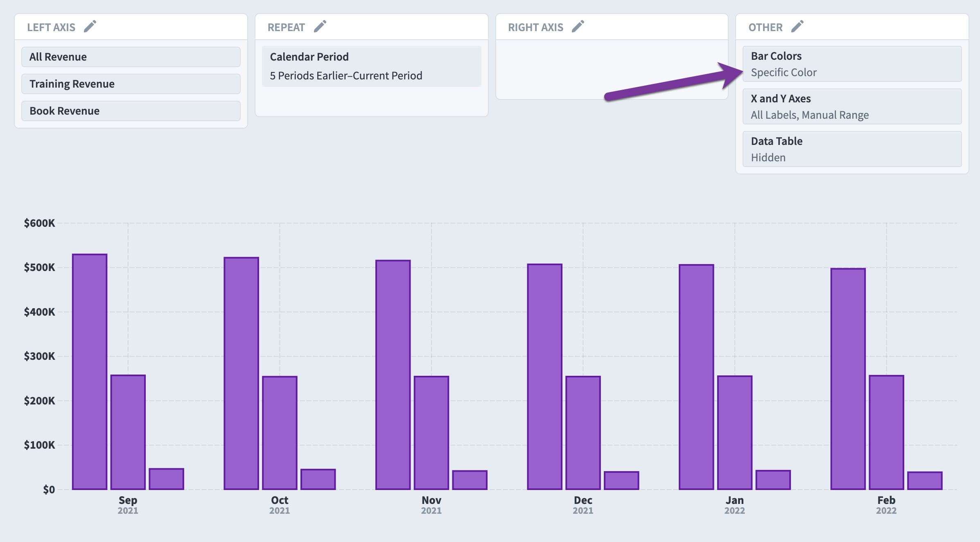The image size is (980, 542).
Task: Toggle visibility of All Revenue metric
Action: [131, 57]
